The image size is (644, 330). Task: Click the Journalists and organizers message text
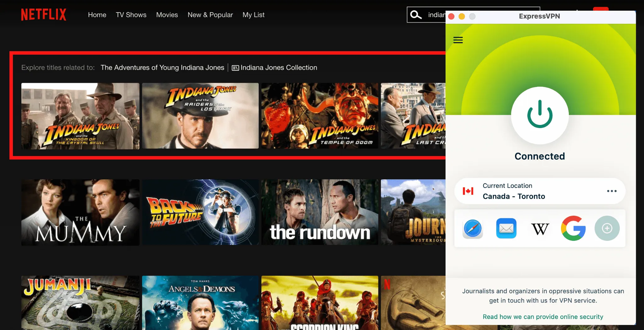[x=543, y=296]
